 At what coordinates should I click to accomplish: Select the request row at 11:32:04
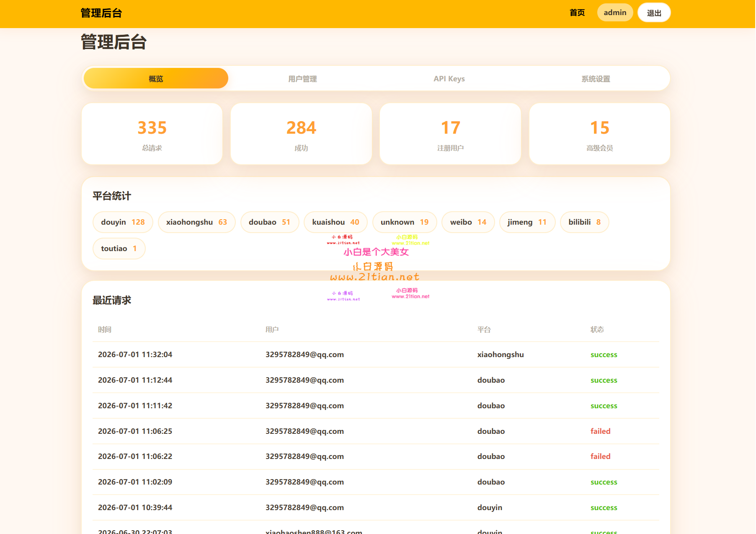click(x=376, y=355)
